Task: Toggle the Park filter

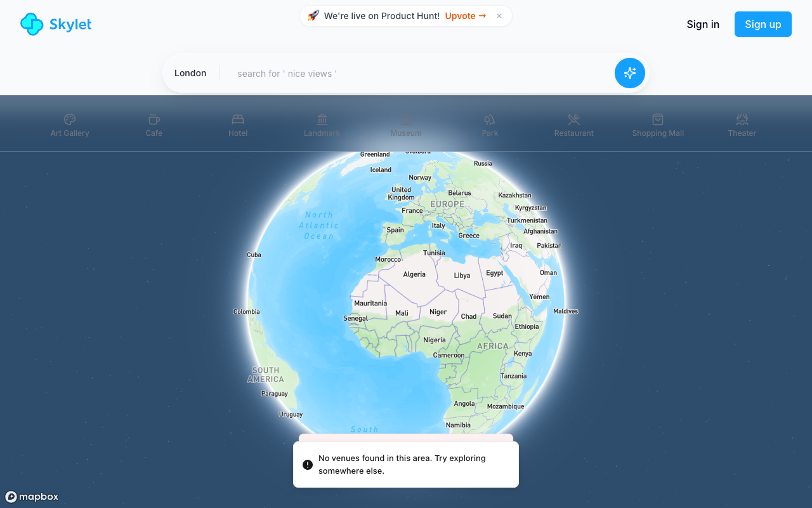Action: [490, 124]
